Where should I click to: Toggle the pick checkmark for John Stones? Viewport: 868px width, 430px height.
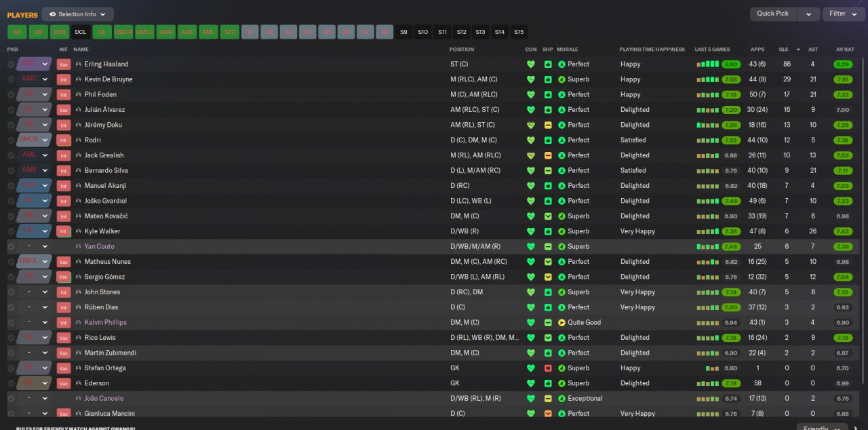(11, 292)
